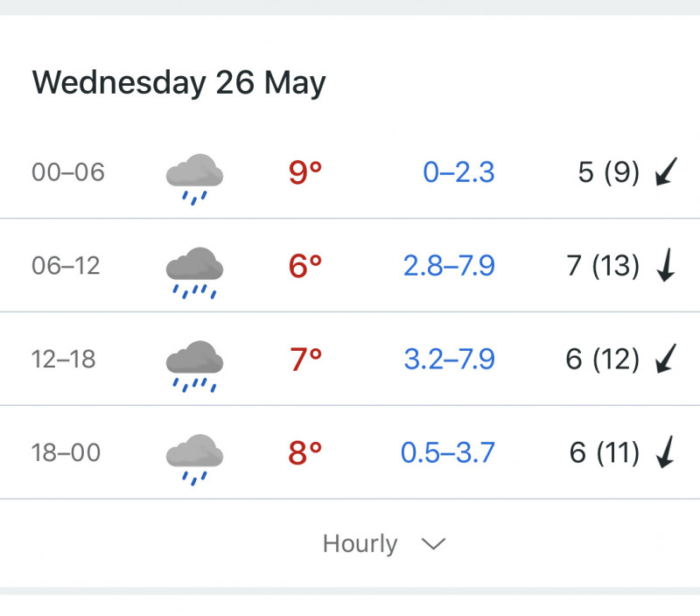Click the 2.8–7.9 precipitation value
Viewport: 700px width, 616px height.
tap(449, 266)
